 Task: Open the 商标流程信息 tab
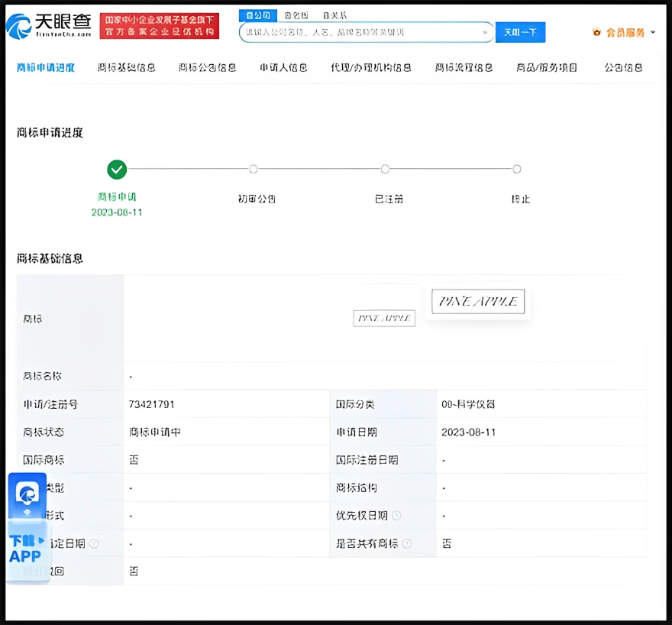point(463,67)
